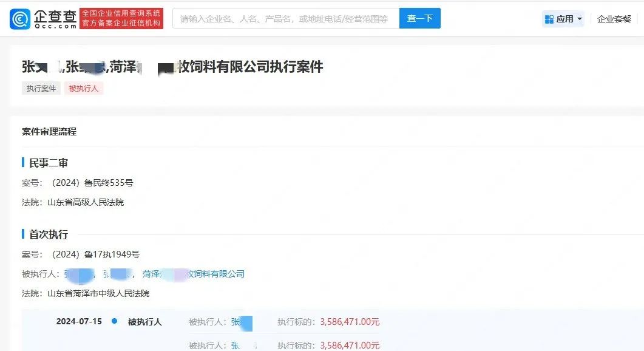Click the 企查查 Qcc.com wordmark
This screenshot has height=351, width=644.
pyautogui.click(x=55, y=19)
